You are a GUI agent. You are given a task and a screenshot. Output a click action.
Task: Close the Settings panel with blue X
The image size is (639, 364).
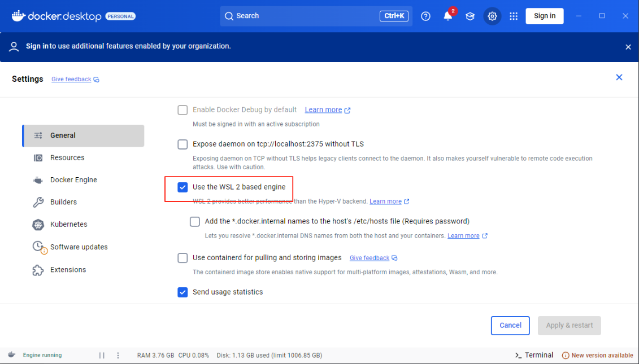point(619,77)
